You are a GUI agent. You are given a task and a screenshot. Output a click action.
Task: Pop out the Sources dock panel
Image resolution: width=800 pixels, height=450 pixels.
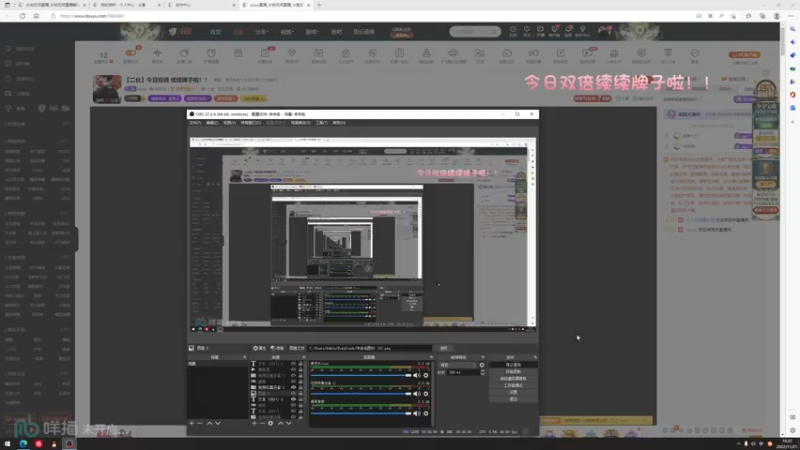[304, 357]
